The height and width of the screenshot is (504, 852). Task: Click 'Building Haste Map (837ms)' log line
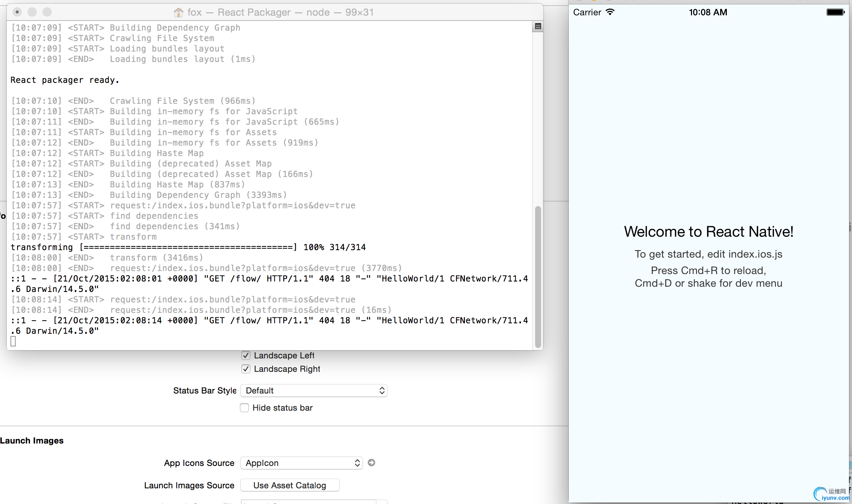click(x=128, y=184)
